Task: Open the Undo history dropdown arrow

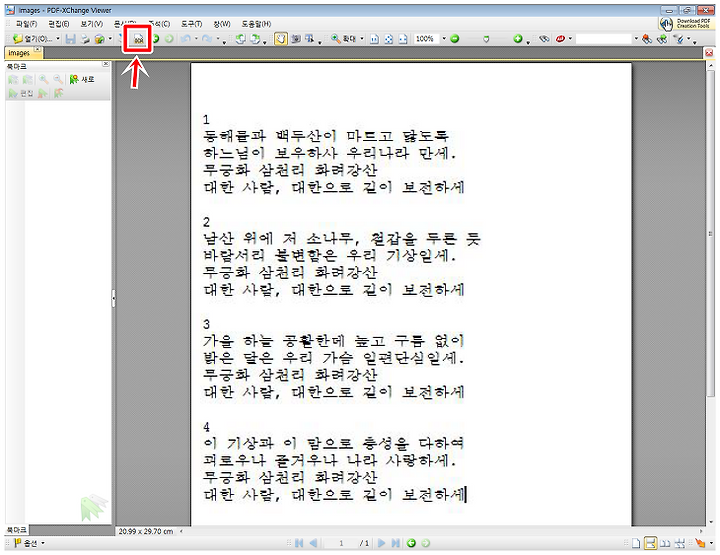Action: (197, 39)
